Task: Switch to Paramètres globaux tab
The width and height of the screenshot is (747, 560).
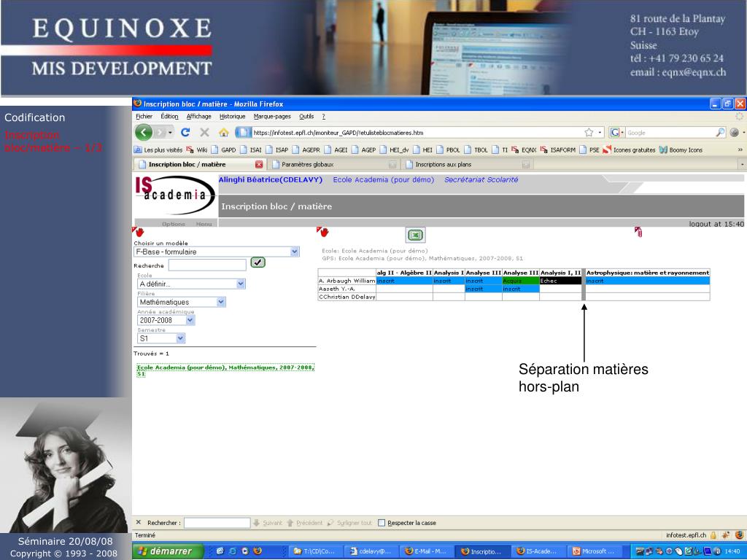Action: (333, 164)
